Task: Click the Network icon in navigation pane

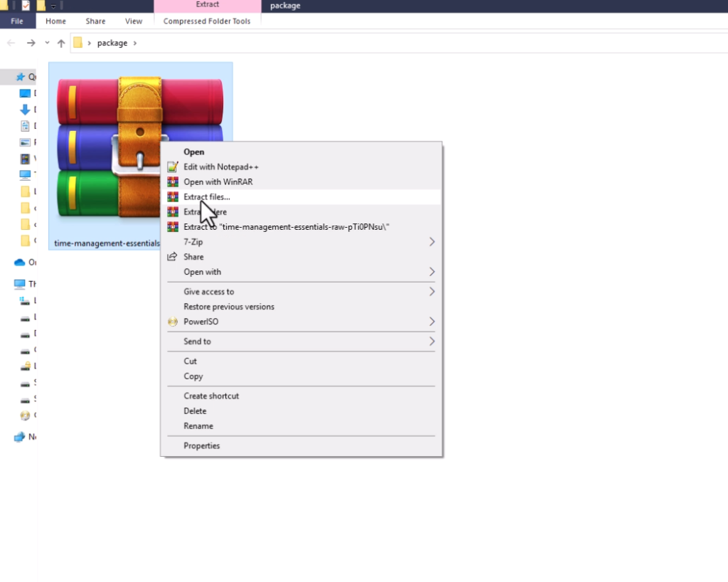Action: click(20, 437)
